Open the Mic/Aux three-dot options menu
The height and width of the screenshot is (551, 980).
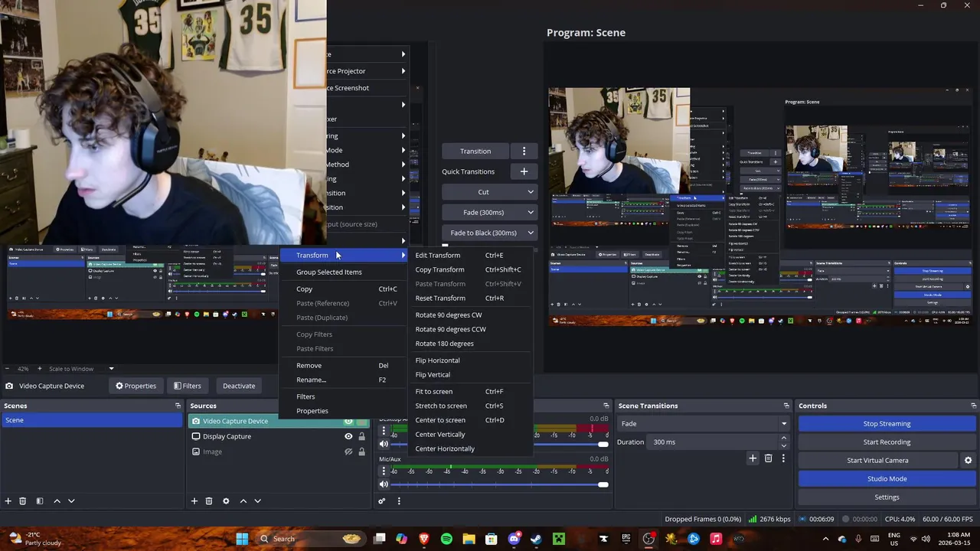tap(384, 471)
